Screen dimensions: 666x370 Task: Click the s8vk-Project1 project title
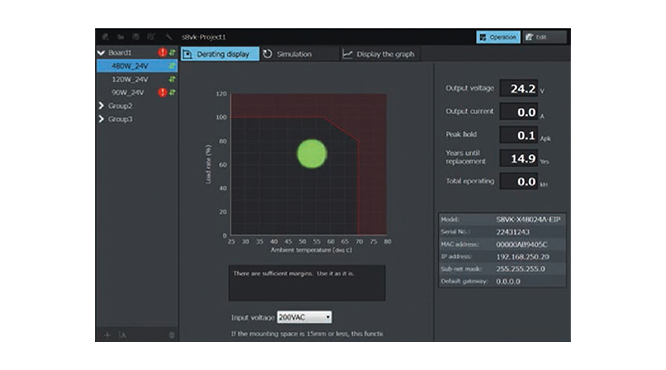[x=204, y=37]
